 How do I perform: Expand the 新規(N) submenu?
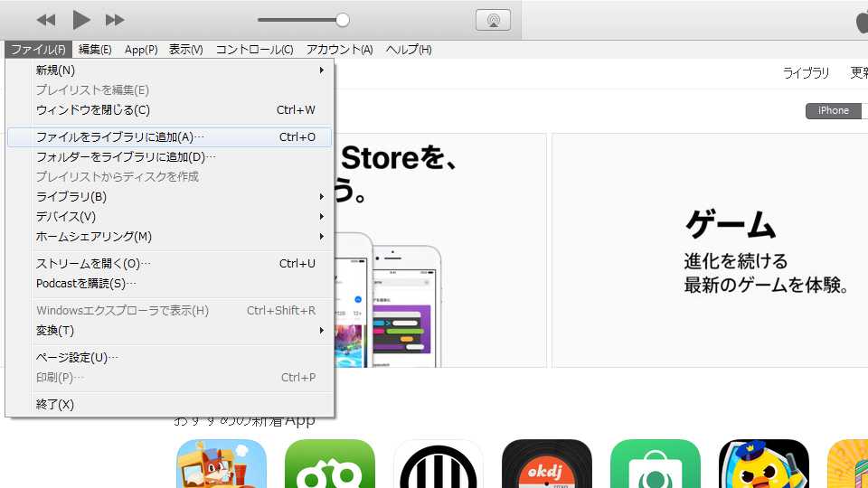coord(169,70)
